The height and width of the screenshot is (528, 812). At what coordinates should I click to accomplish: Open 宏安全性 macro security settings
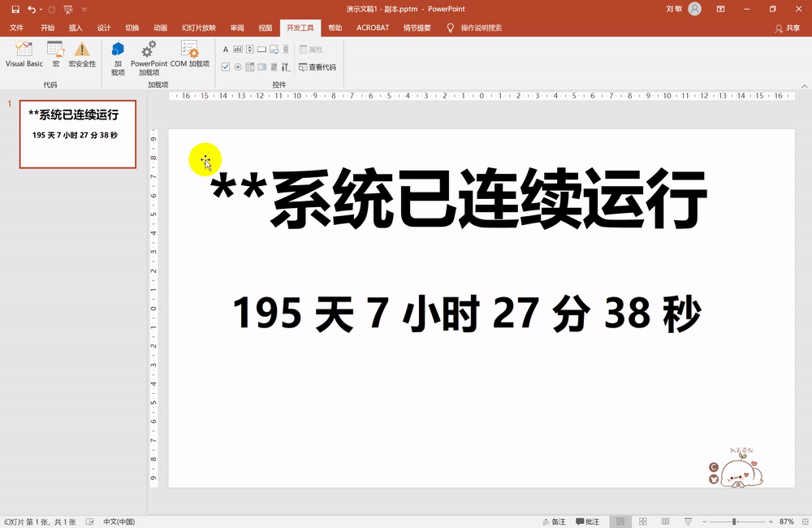coord(82,54)
